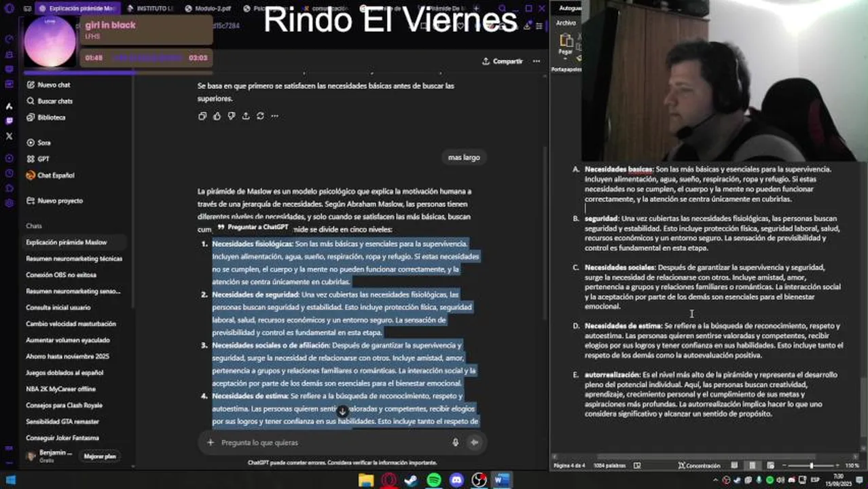Copy the ChatGPT response

pos(202,116)
